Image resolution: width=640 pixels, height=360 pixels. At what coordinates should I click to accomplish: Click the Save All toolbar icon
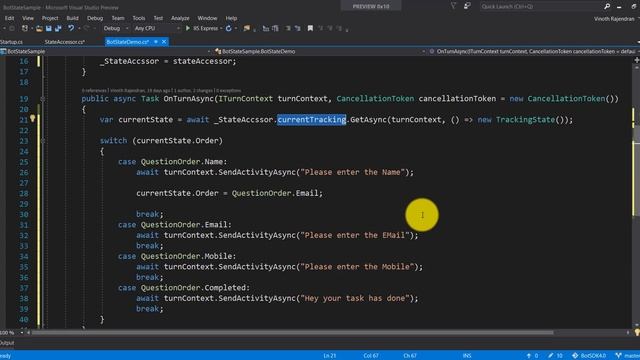(x=58, y=28)
